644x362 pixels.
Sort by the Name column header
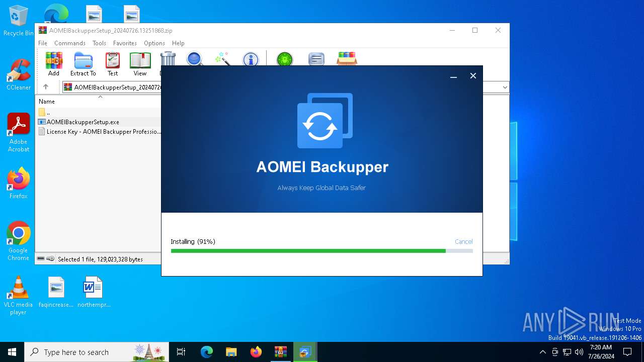(47, 102)
